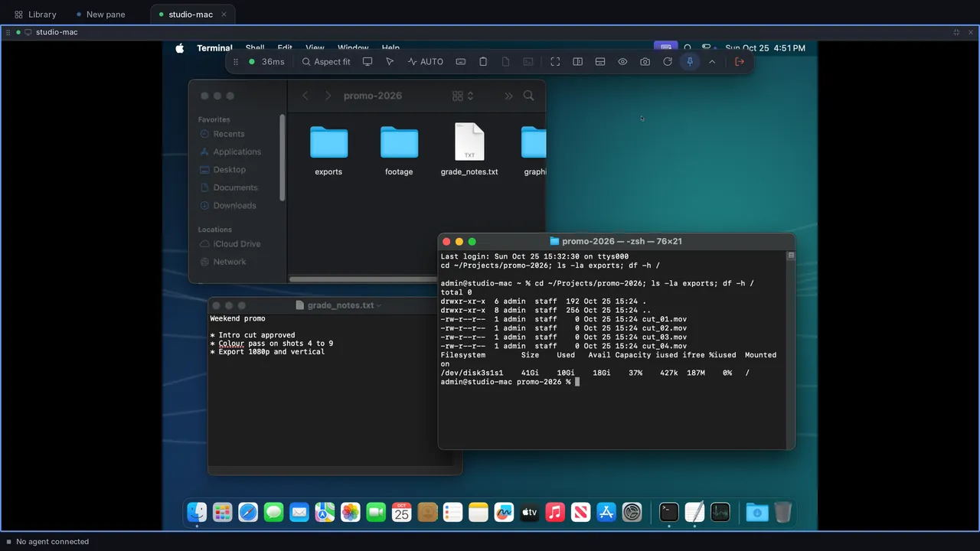Switch to the New pane tab
This screenshot has height=551, width=980.
coord(100,15)
